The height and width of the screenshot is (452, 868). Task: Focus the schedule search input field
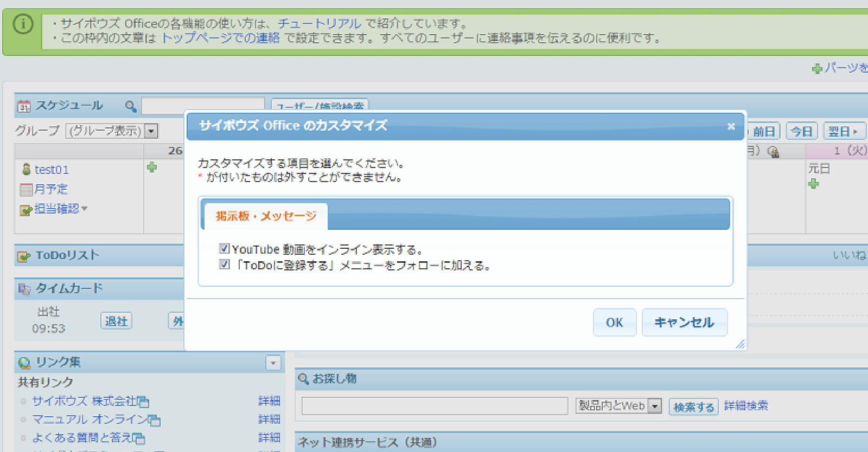click(x=203, y=106)
